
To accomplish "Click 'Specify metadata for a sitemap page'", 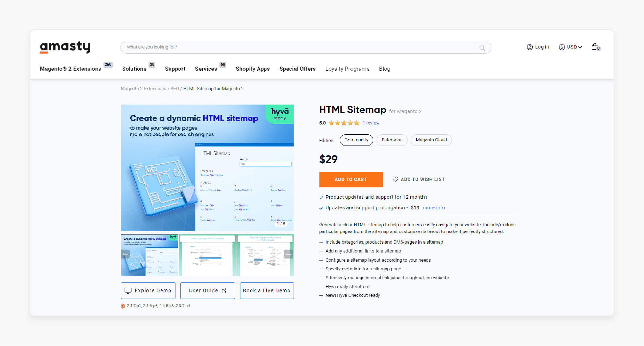I will [363, 269].
